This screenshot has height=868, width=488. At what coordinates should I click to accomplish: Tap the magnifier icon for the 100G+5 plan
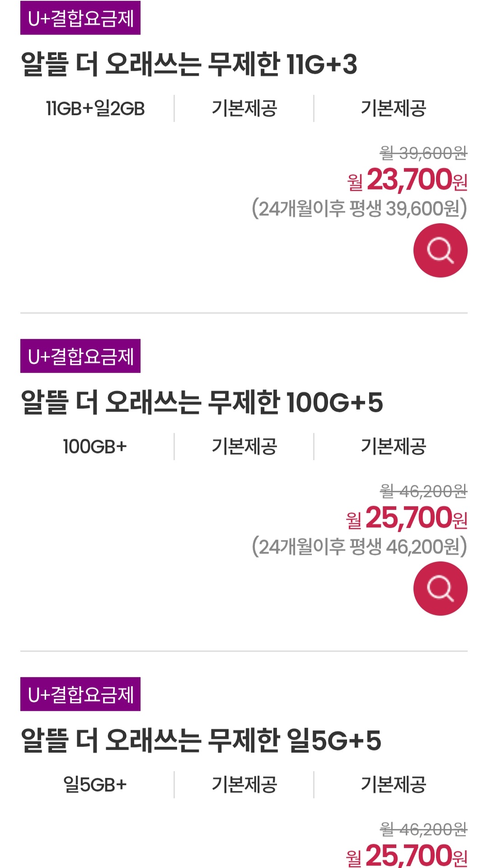[440, 588]
